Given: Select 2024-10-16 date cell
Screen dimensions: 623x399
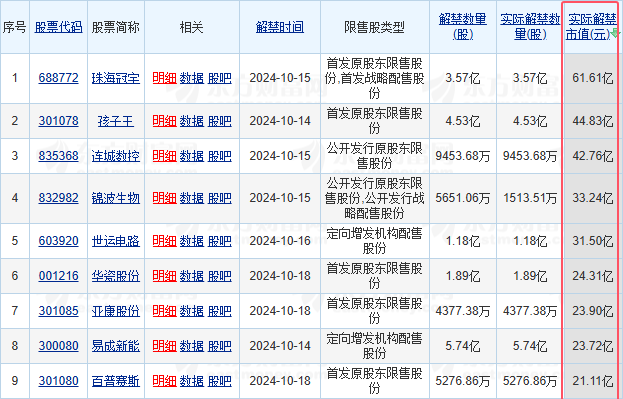Looking at the screenshot, I should [x=280, y=241].
